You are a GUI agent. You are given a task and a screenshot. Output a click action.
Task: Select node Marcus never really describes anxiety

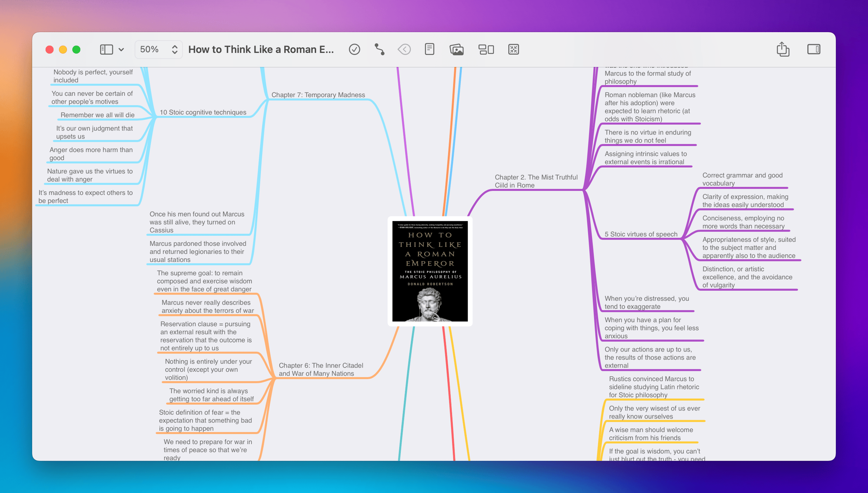208,306
